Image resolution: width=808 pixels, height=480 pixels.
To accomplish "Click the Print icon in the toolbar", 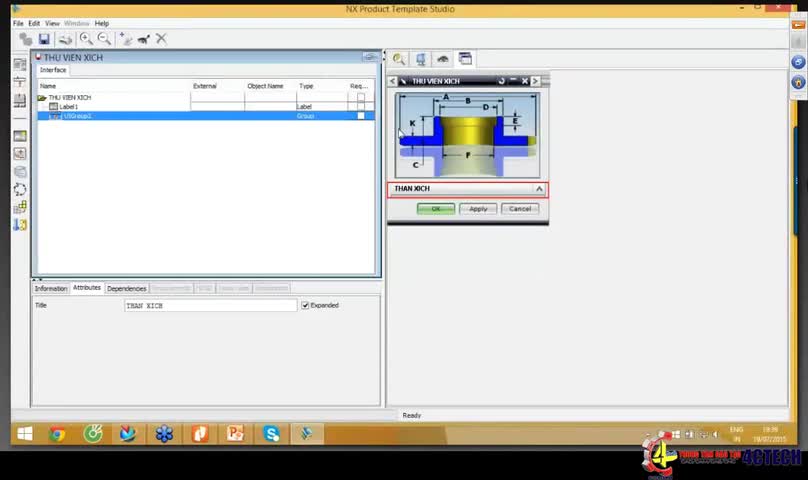I will tap(65, 39).
